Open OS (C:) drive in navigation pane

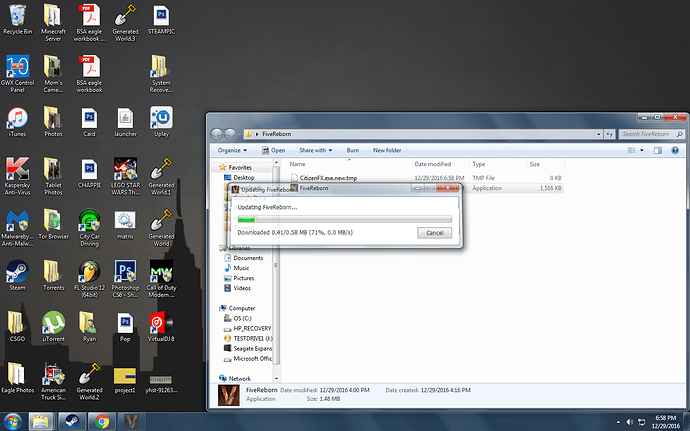[x=238, y=318]
